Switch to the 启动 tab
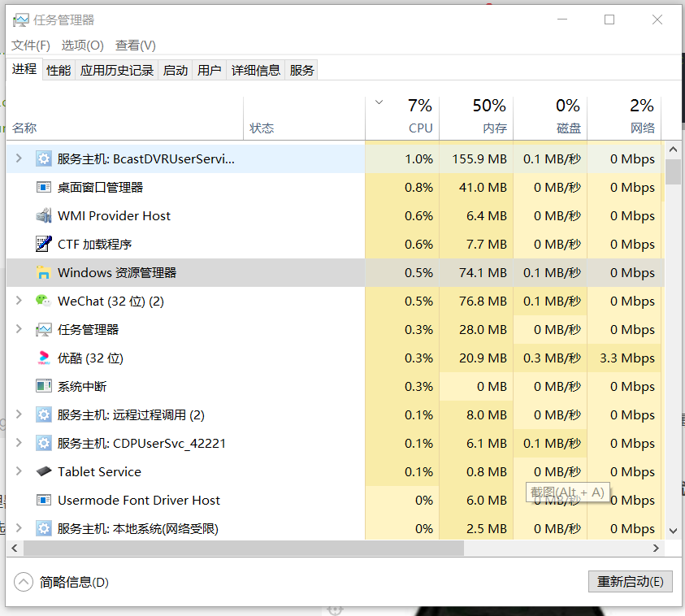Viewport: 685px width, 616px height. click(176, 71)
